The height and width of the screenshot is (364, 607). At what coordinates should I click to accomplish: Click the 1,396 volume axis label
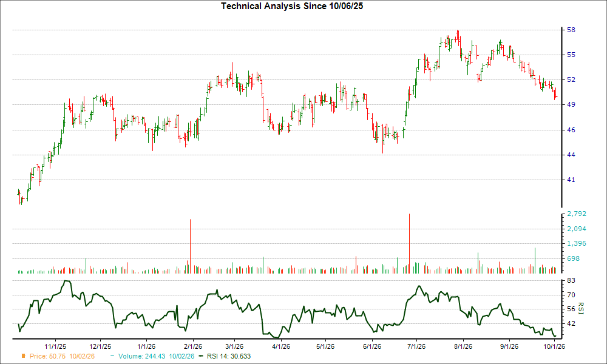click(x=577, y=244)
